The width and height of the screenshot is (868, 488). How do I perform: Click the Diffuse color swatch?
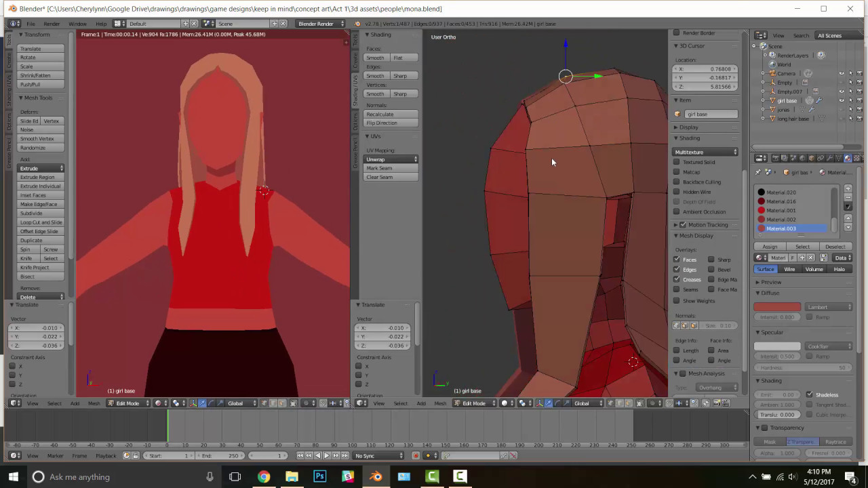click(x=777, y=307)
